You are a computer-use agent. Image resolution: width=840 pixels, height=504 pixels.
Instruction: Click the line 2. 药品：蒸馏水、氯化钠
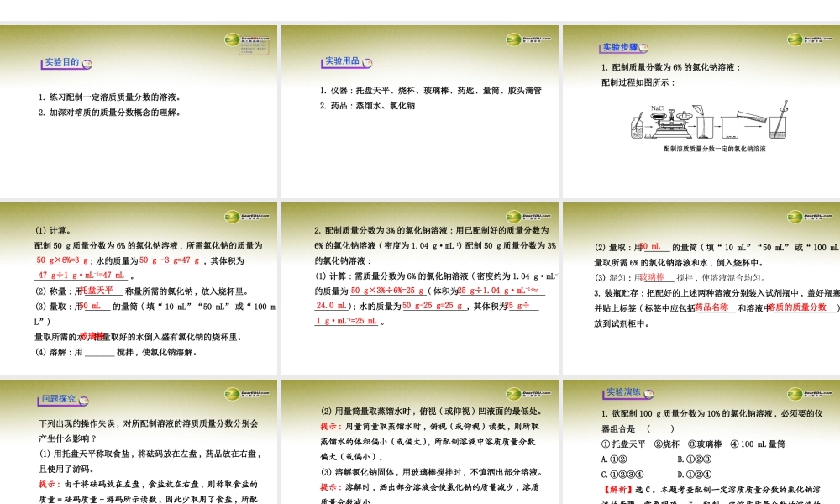(368, 106)
